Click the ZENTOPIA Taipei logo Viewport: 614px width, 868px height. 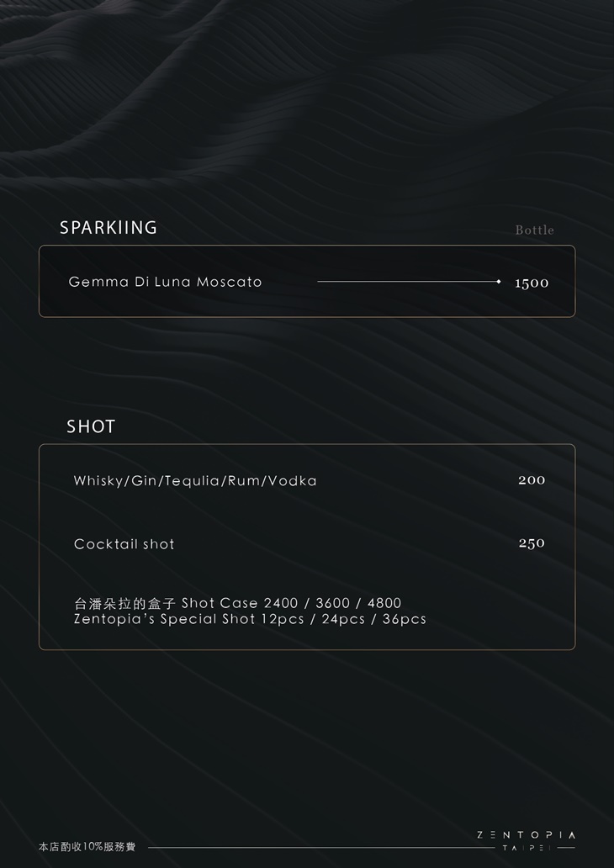(526, 840)
